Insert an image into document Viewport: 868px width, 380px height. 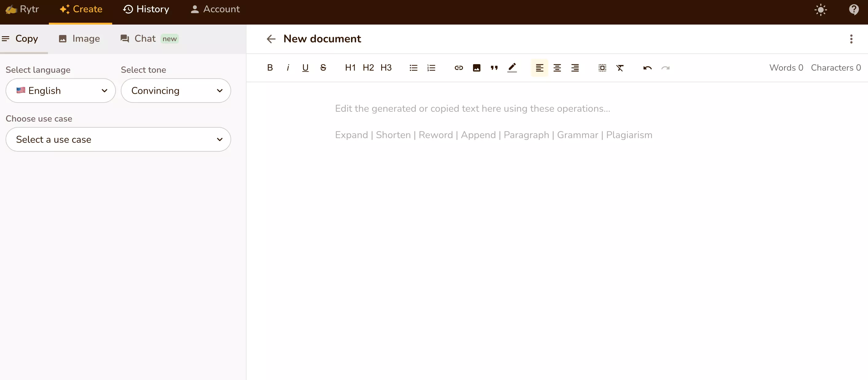pyautogui.click(x=476, y=68)
